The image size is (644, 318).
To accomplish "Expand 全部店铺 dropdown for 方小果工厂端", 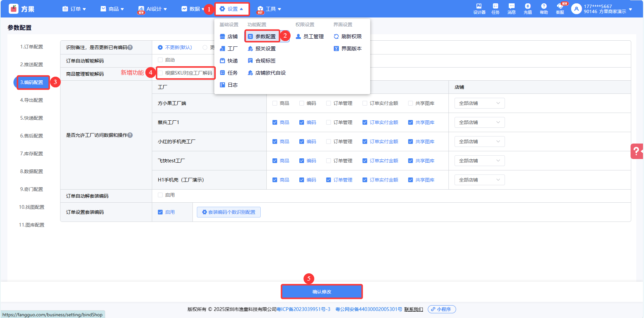I will 479,103.
